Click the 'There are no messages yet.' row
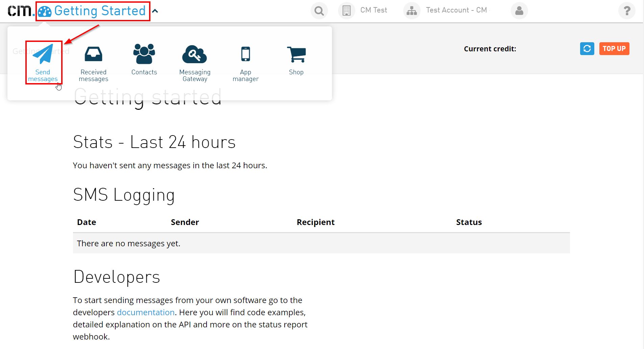 321,243
